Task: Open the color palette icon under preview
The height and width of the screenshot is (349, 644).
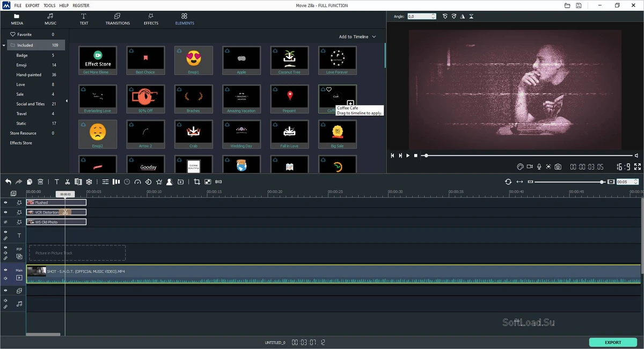Action: [x=520, y=167]
